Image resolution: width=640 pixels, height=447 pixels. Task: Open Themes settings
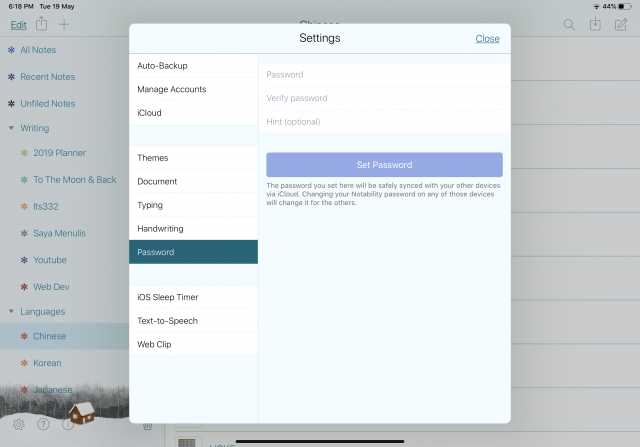tap(193, 158)
